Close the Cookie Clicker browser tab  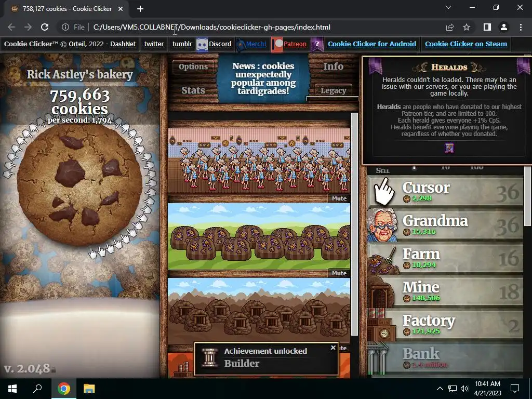coord(121,9)
